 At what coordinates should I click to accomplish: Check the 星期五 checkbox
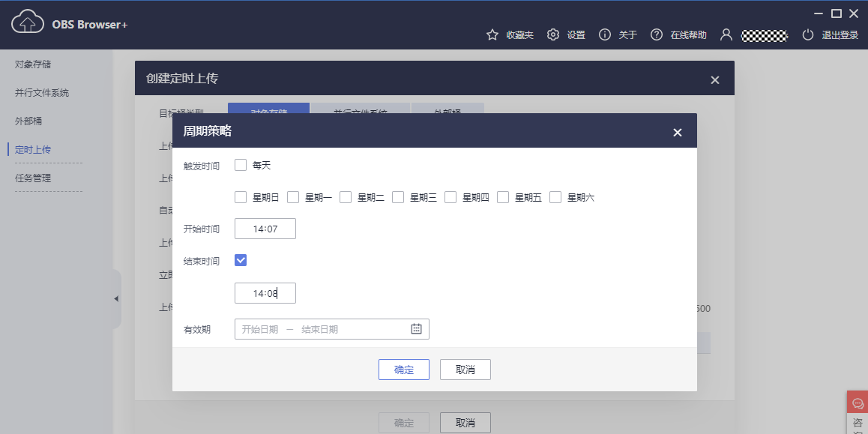point(503,198)
